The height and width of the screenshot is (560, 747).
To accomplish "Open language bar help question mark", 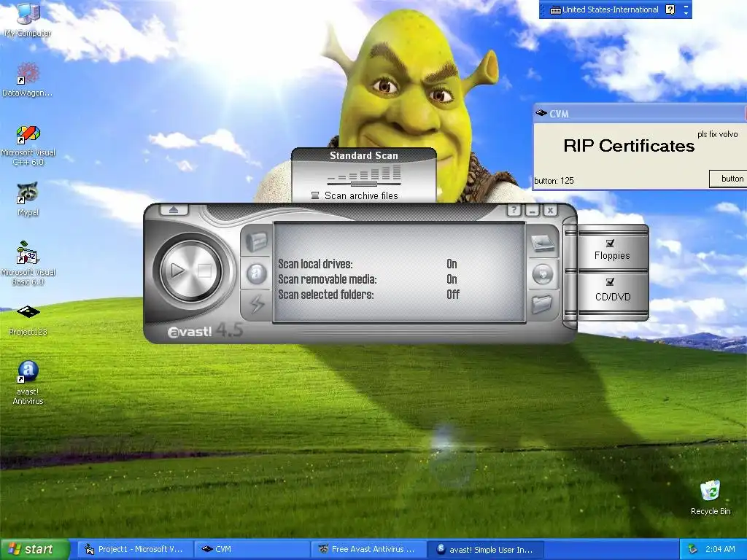I will 670,9.
